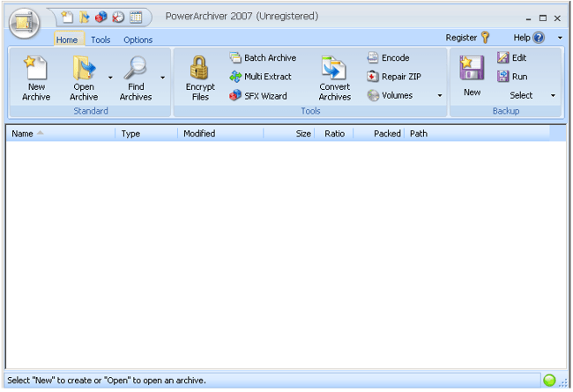The width and height of the screenshot is (573, 392).
Task: Sort list by Type column
Action: point(146,133)
